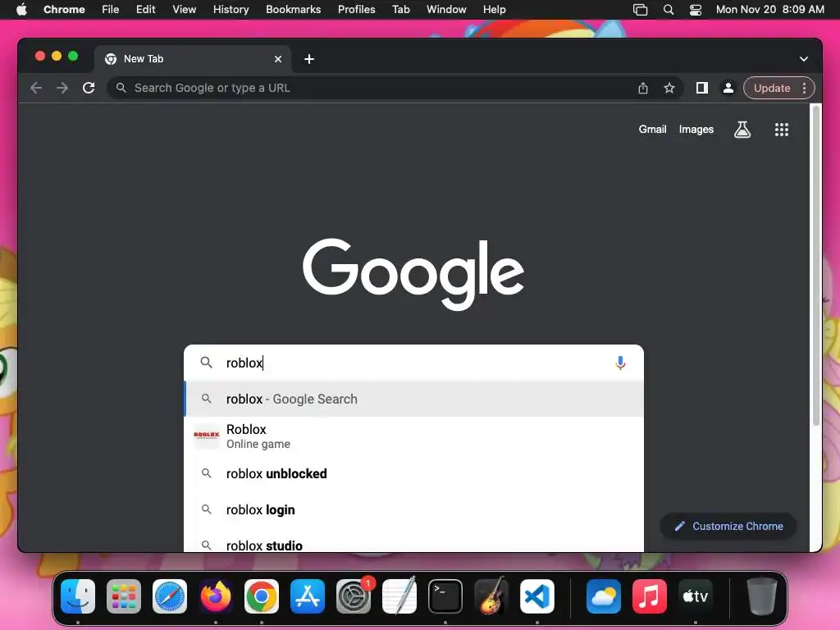Open the side panel icon
The width and height of the screenshot is (840, 630).
pyautogui.click(x=702, y=88)
